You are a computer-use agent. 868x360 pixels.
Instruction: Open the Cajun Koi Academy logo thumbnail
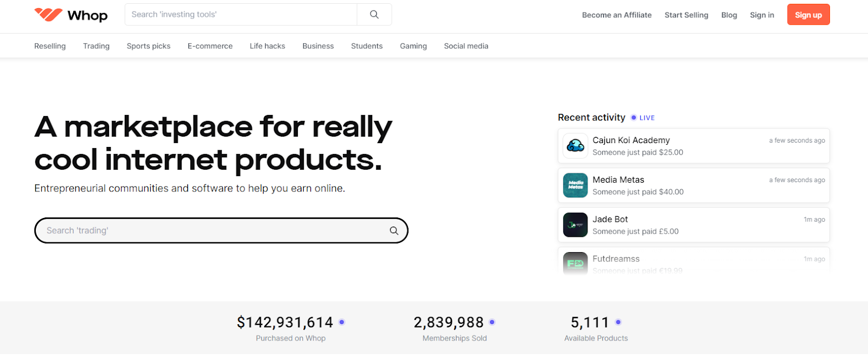(x=575, y=146)
